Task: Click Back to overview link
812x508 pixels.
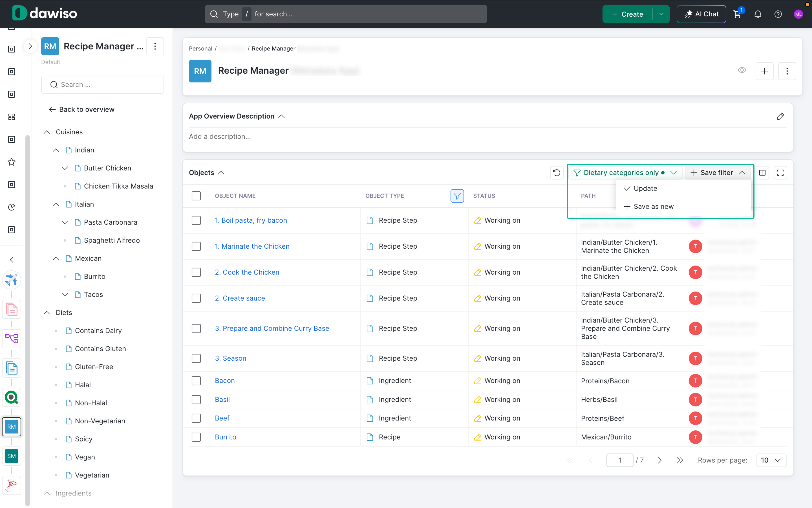Action: coord(81,110)
